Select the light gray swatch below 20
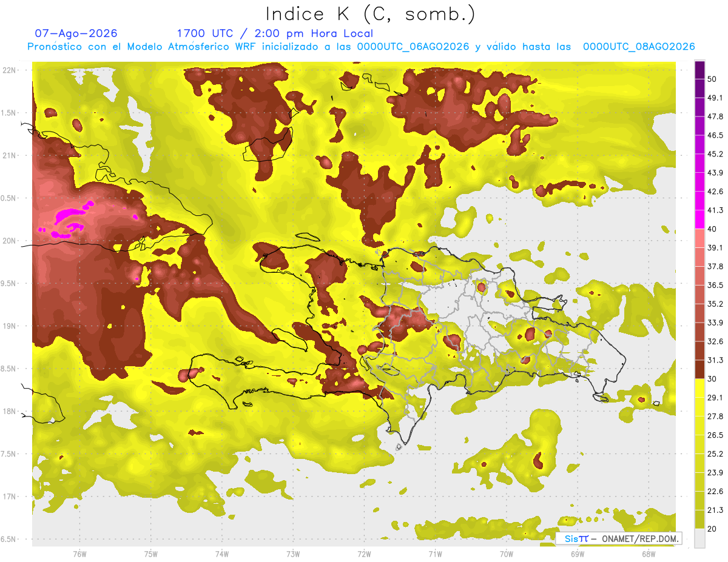 click(699, 538)
